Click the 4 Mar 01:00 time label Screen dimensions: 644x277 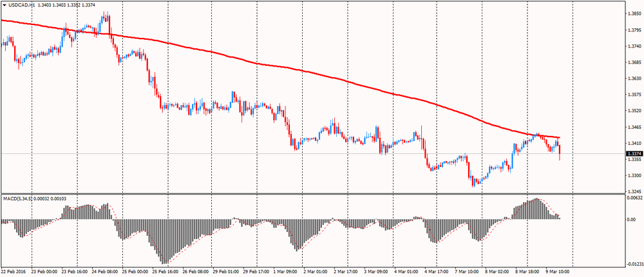pos(406,272)
